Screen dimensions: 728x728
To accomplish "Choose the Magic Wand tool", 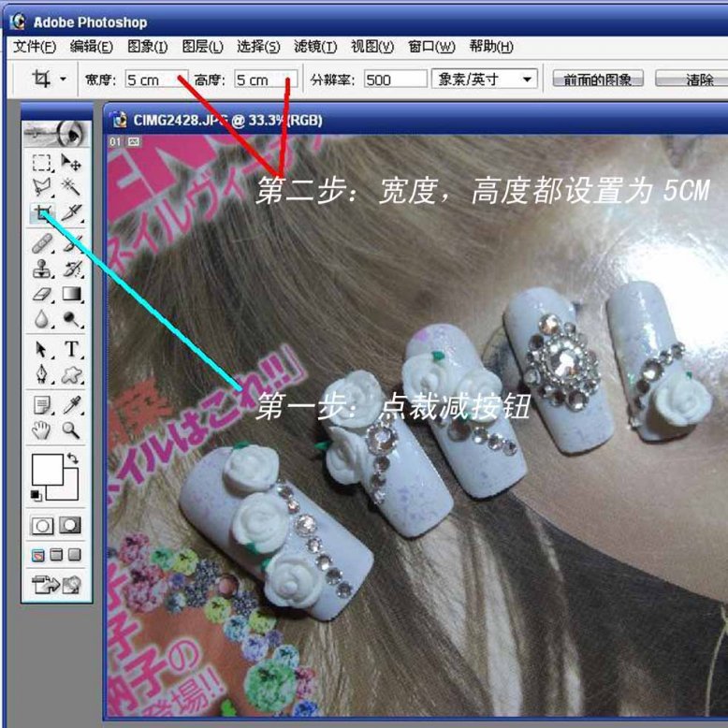I will pos(71,188).
